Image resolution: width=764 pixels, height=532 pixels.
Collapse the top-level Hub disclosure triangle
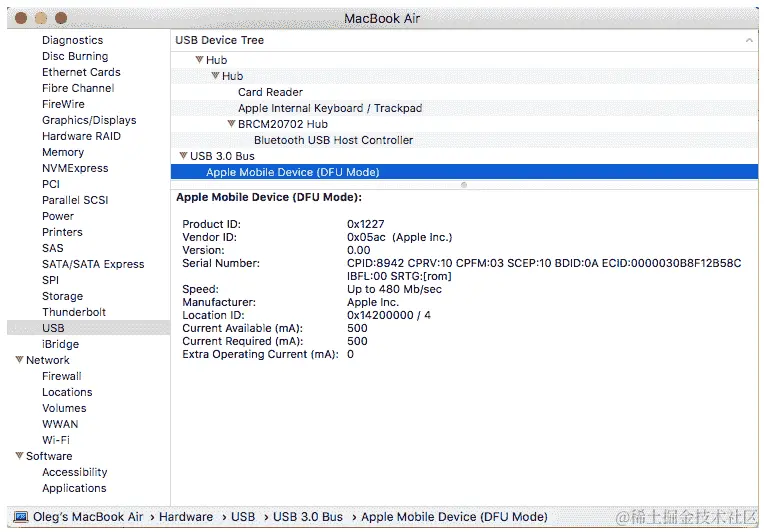(x=199, y=60)
